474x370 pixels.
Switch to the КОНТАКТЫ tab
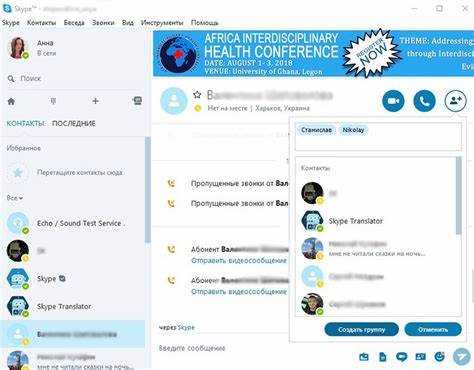coord(26,123)
